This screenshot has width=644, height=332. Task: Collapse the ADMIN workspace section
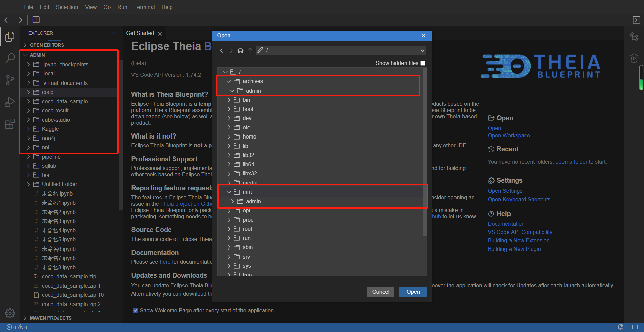coord(25,55)
